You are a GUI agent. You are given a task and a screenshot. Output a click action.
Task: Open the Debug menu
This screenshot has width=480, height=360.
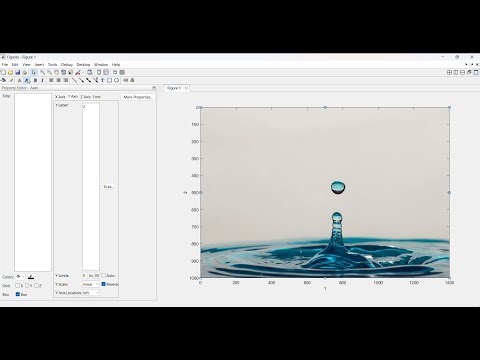click(67, 65)
